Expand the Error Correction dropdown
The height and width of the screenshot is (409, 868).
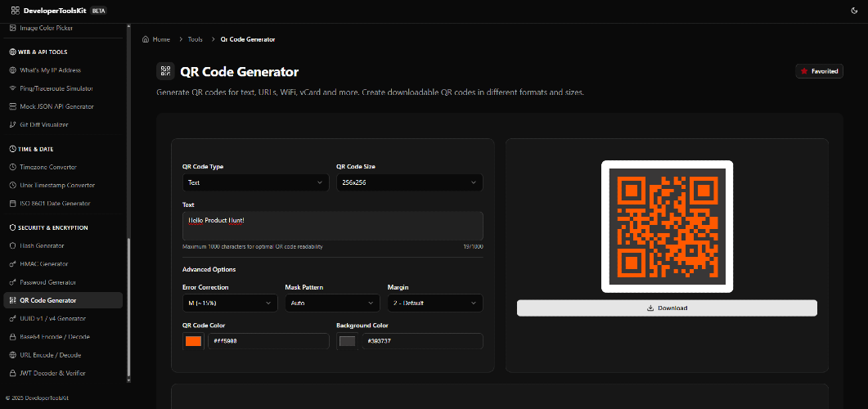click(x=230, y=303)
